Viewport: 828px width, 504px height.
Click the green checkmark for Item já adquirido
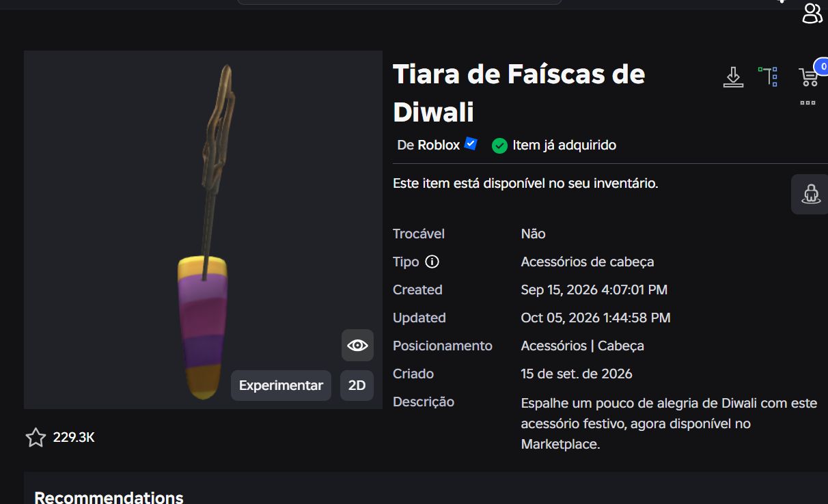coord(499,145)
